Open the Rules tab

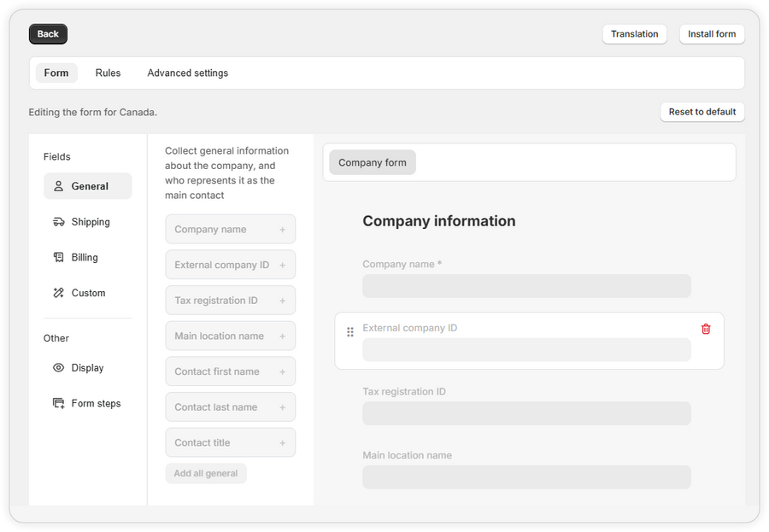108,73
